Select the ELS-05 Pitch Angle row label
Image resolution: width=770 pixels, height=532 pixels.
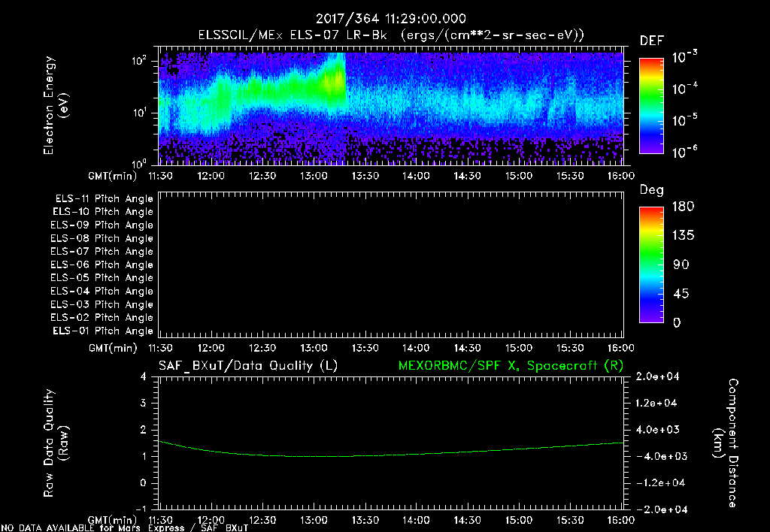(x=102, y=278)
